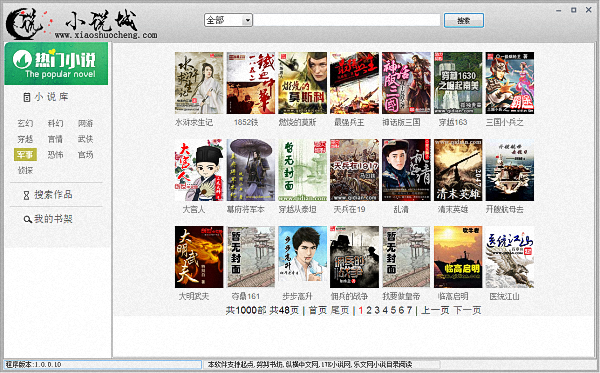Open the 水浒求生记 book cover
Viewport: 600px width, 373px height.
click(199, 83)
